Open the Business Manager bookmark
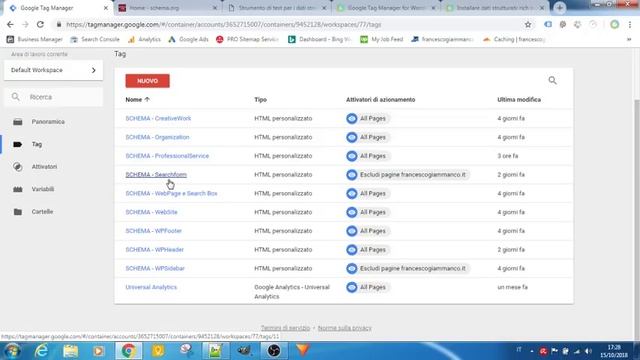Screen dimensions: 640x360 35,39
